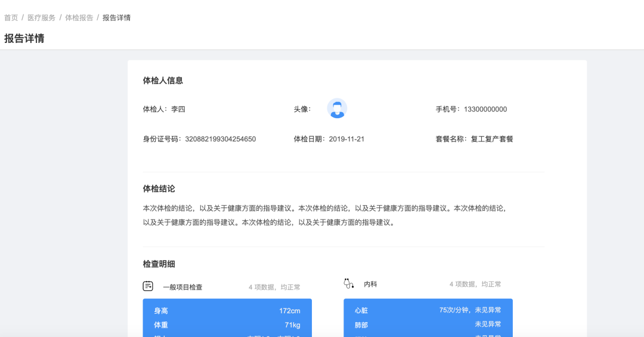The width and height of the screenshot is (644, 337).
Task: Click the 肺部 未见异常 row
Action: coord(428,324)
